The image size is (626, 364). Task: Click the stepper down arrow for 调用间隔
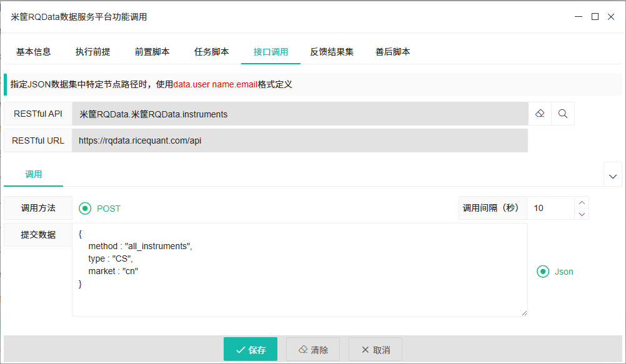point(581,214)
